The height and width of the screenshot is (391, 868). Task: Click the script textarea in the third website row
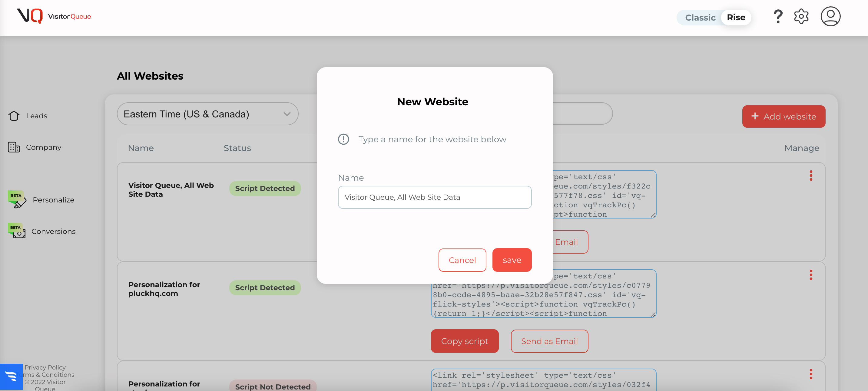544,380
